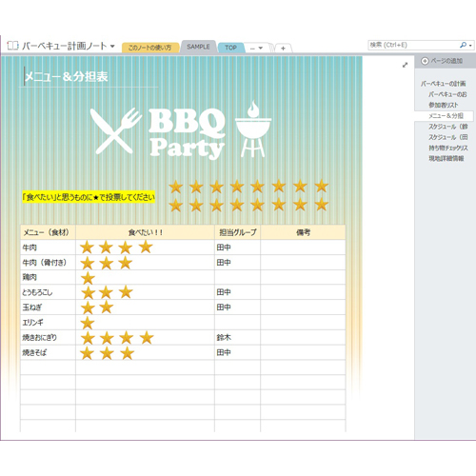Open the 参加者リスト page in the list
This screenshot has height=476, width=476.
[x=444, y=105]
